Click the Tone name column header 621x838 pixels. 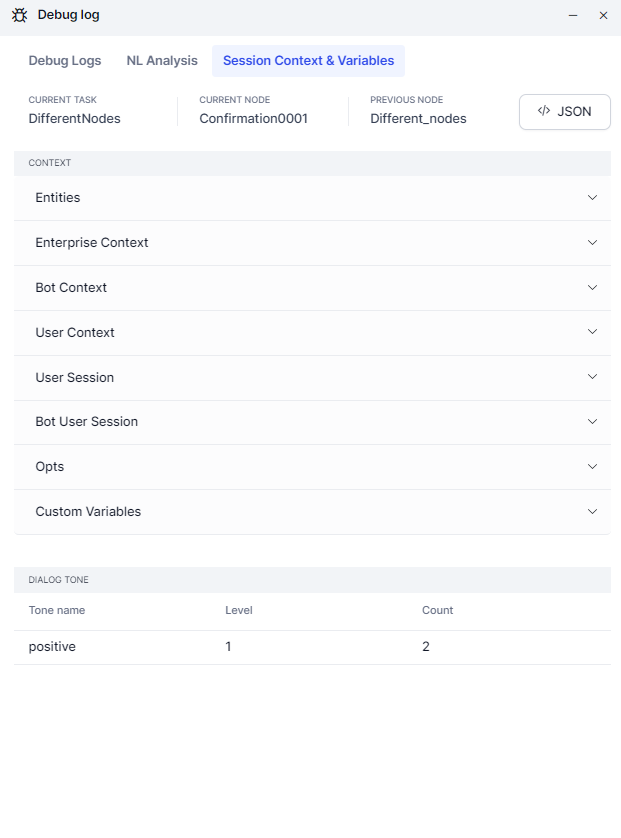(57, 610)
